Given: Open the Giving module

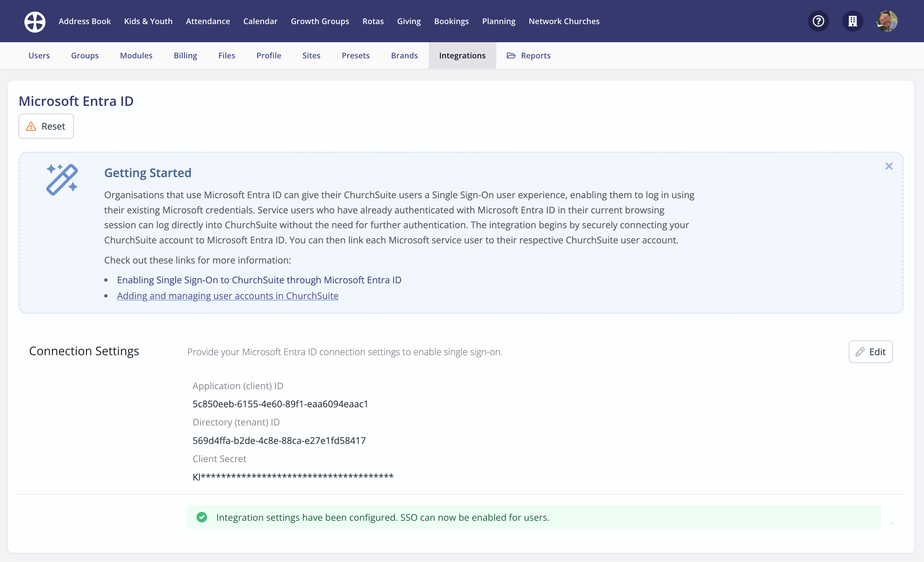Looking at the screenshot, I should point(409,21).
